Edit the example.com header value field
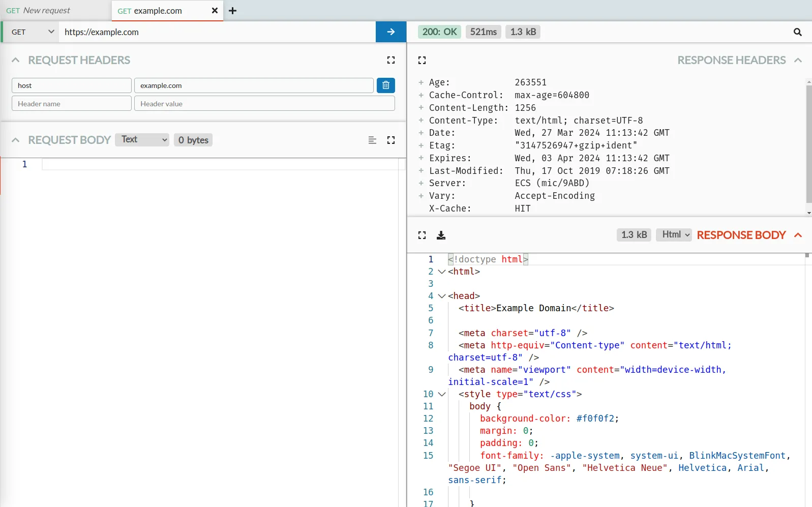812x507 pixels. point(254,85)
